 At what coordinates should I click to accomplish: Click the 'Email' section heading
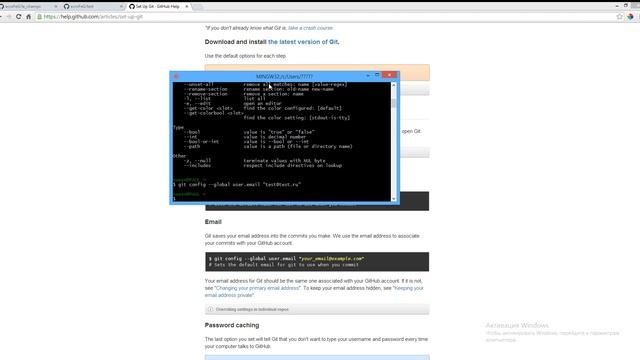213,222
